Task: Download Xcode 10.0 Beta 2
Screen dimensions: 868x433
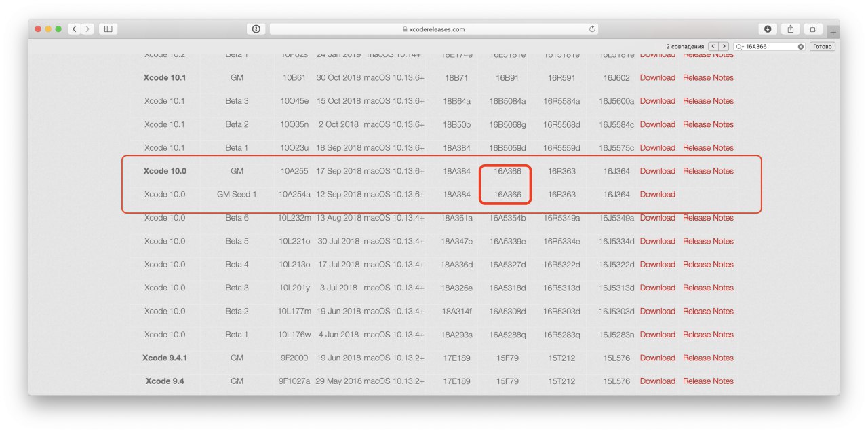Action: [657, 311]
